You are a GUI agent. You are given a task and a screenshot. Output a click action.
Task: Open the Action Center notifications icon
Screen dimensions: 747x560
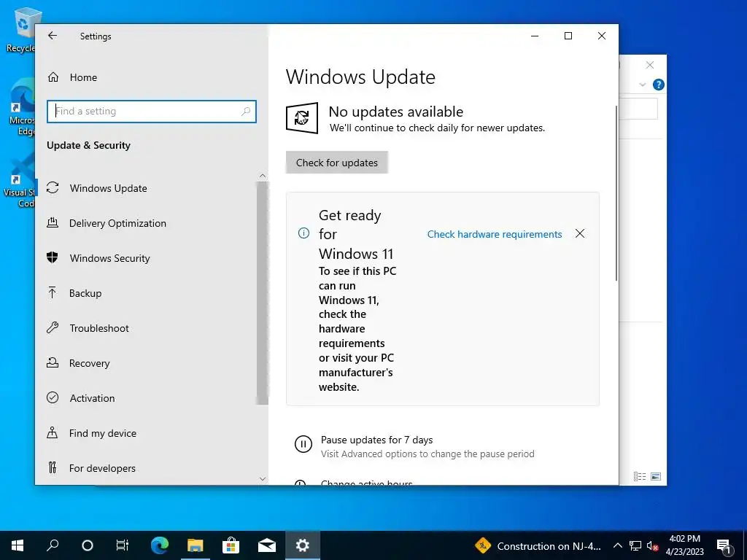click(724, 545)
